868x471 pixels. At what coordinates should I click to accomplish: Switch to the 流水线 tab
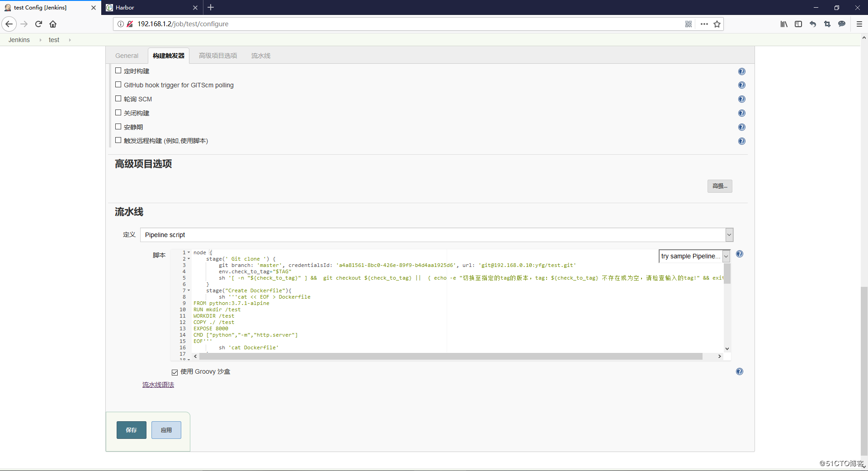260,55
